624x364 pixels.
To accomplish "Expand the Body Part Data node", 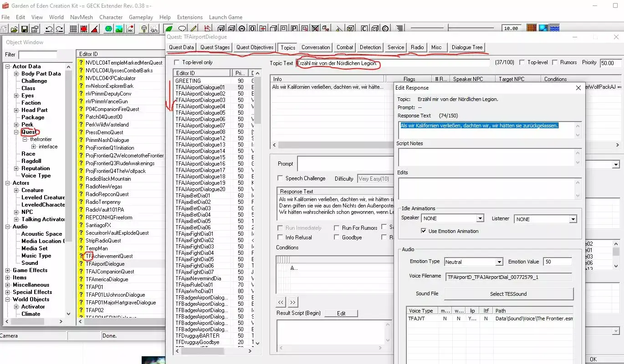I will click(16, 74).
